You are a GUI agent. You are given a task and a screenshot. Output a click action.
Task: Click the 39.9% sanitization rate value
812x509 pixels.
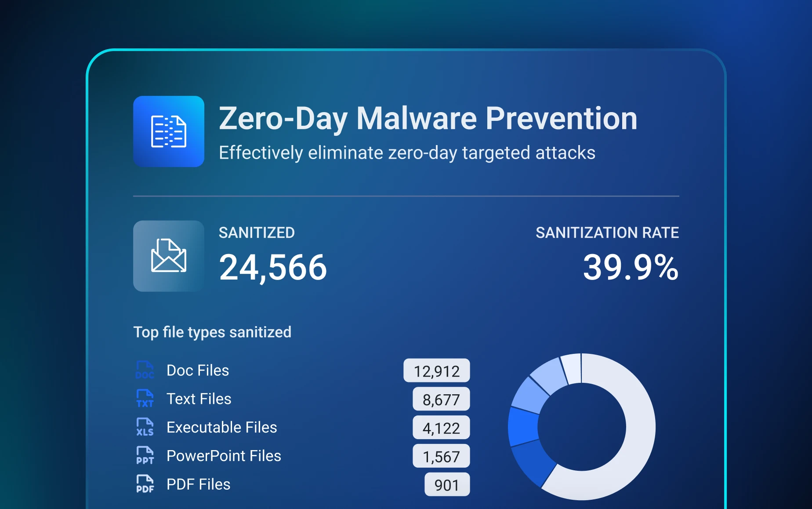631,267
